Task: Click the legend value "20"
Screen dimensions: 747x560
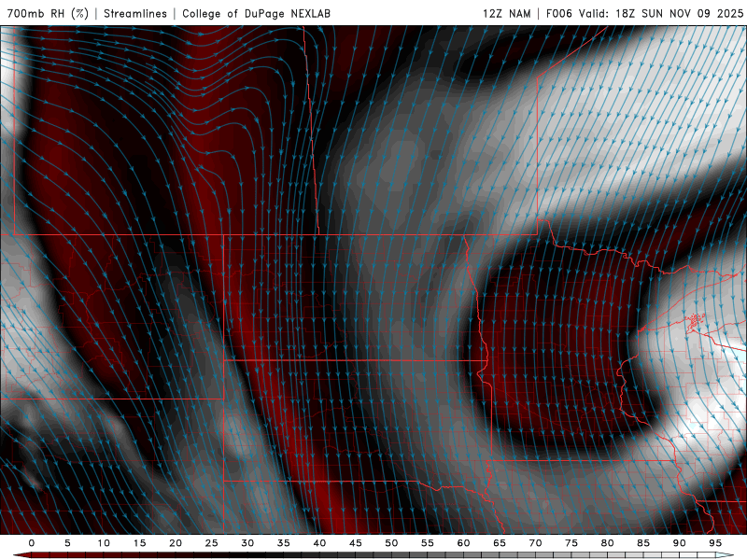Action: [176, 543]
